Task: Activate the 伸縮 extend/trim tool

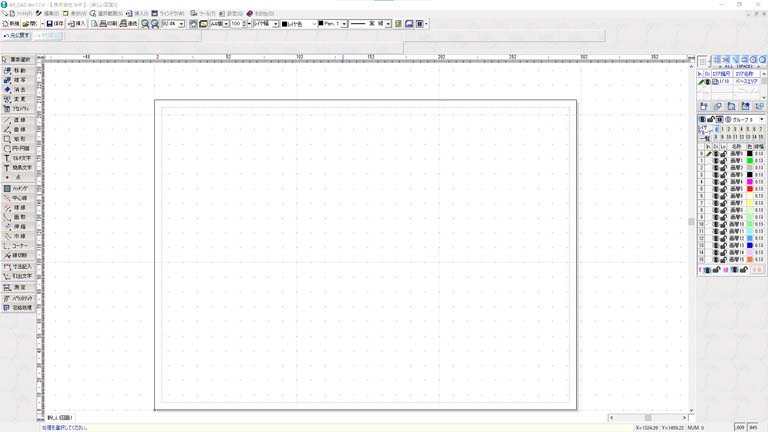Action: click(17, 227)
